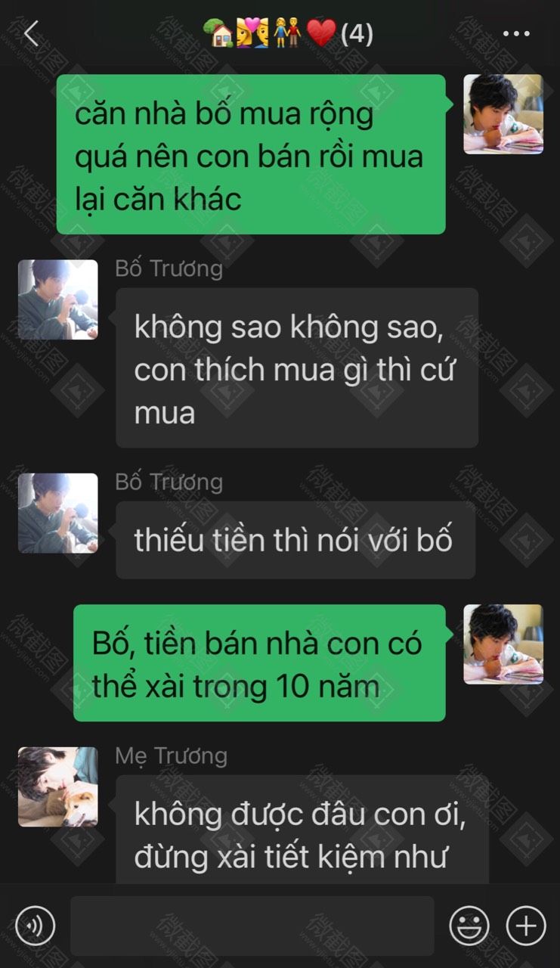Image resolution: width=560 pixels, height=968 pixels.
Task: Open Bố Trương's avatar beside 'thiếu tiền' message
Action: [57, 513]
